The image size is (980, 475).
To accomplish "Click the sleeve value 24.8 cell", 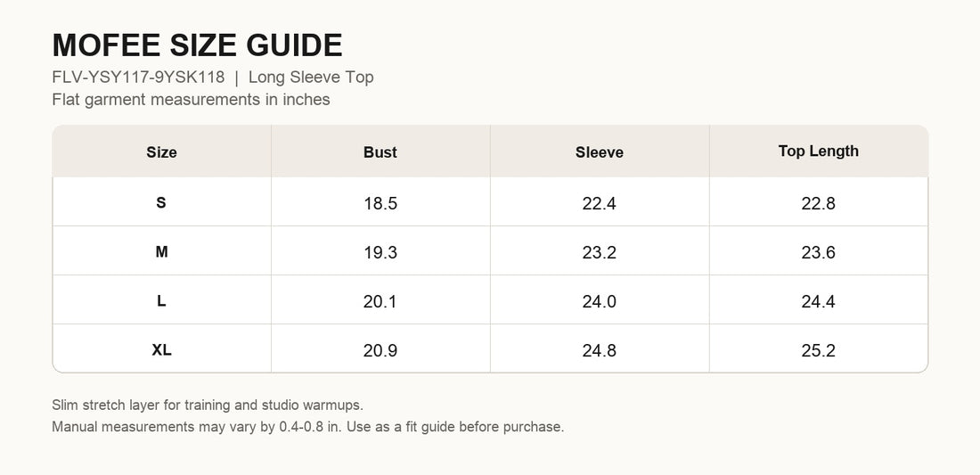I will click(x=600, y=350).
